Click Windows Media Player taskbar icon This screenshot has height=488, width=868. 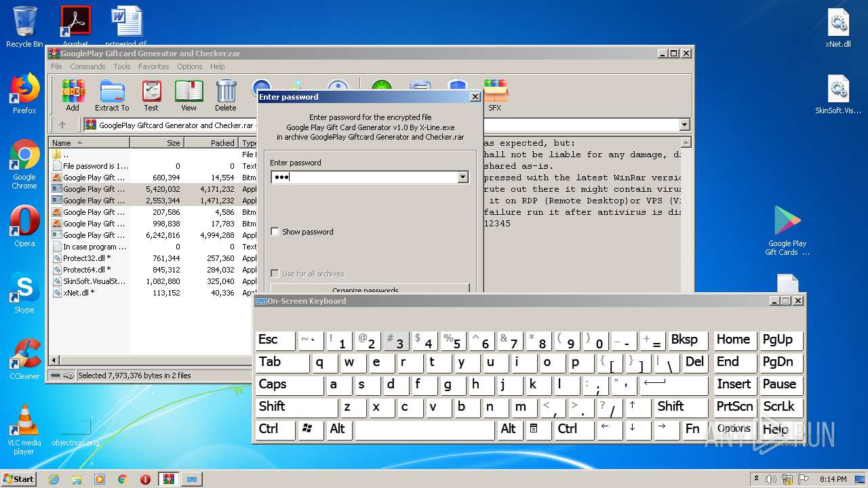pos(100,479)
